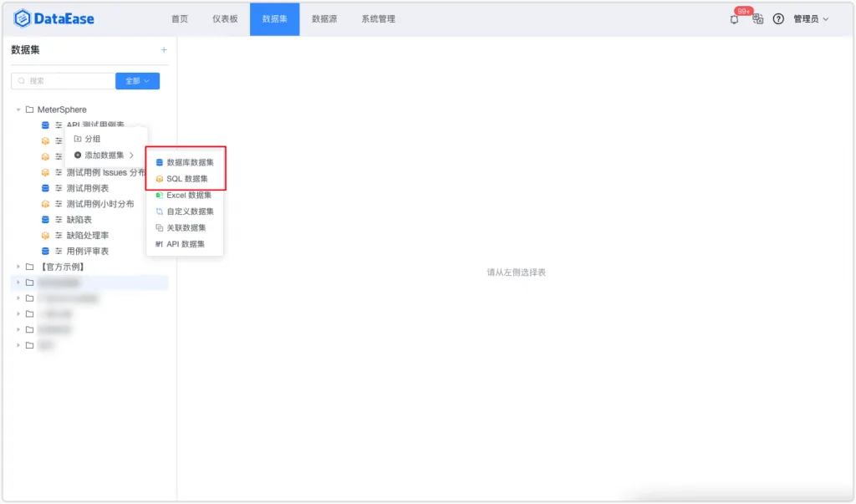Click the plus icon beside 数据集 title
Image resolution: width=856 pixels, height=504 pixels.
point(164,49)
